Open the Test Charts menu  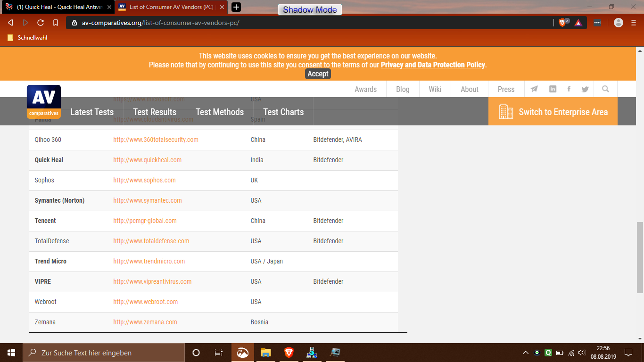[283, 112]
